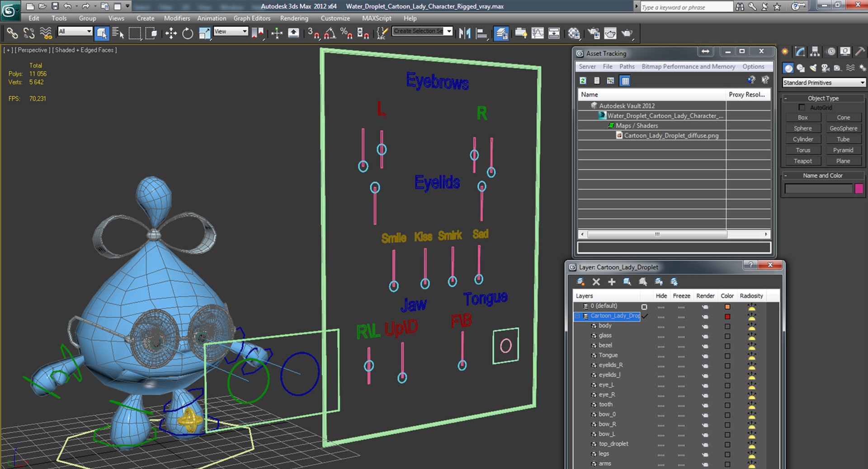The height and width of the screenshot is (469, 868).
Task: Choose the Rectangular Selection Region tool
Action: tap(134, 33)
